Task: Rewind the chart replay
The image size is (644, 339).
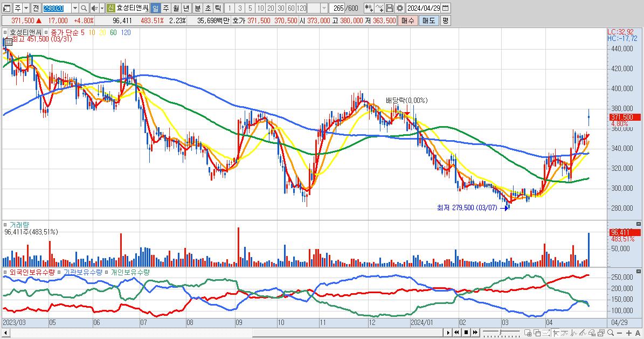Action: [456, 333]
